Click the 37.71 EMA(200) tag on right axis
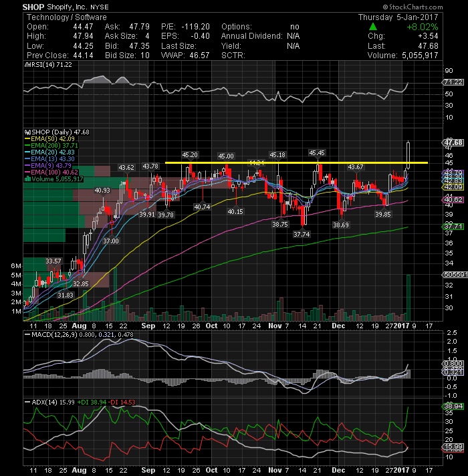The width and height of the screenshot is (468, 476). point(453,227)
